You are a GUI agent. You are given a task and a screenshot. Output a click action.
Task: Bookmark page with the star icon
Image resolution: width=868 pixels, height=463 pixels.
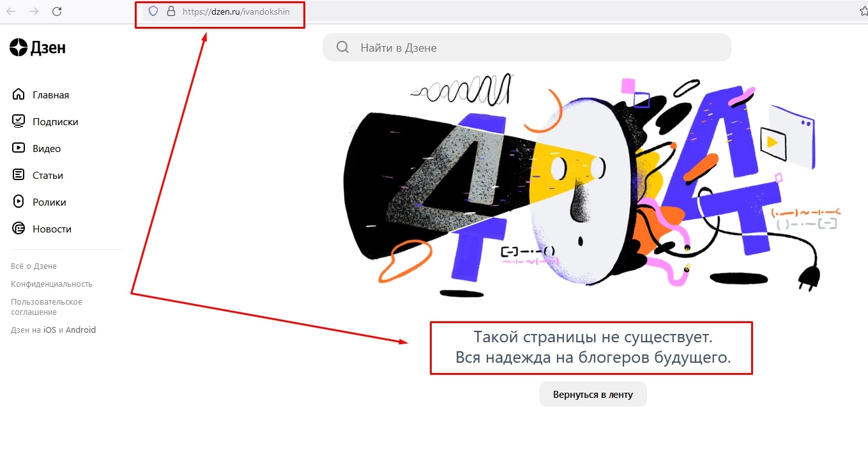[x=864, y=11]
